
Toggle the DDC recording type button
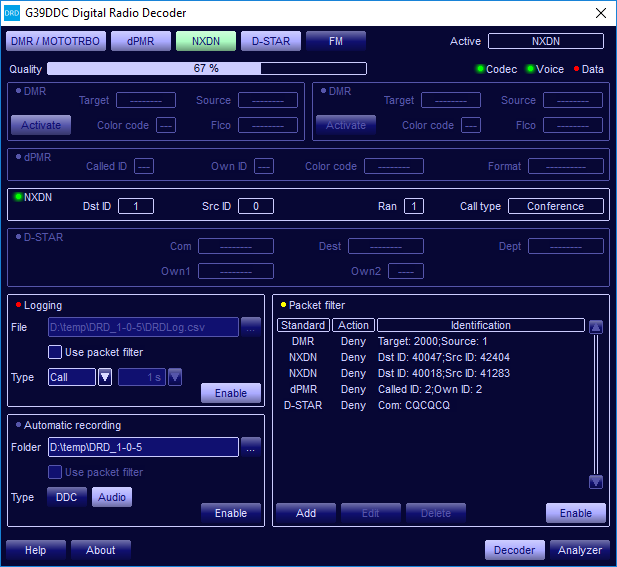pos(67,497)
